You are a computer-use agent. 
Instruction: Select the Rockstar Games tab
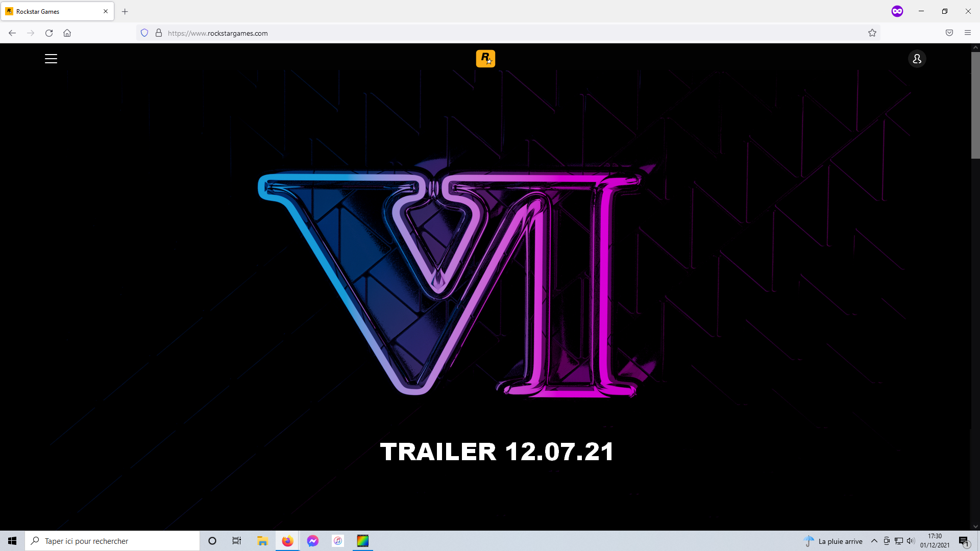tap(51, 11)
